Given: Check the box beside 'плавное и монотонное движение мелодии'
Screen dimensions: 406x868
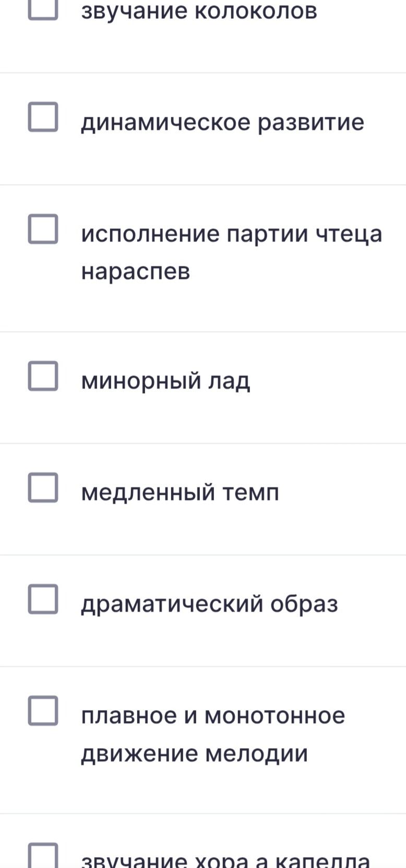Looking at the screenshot, I should [43, 711].
